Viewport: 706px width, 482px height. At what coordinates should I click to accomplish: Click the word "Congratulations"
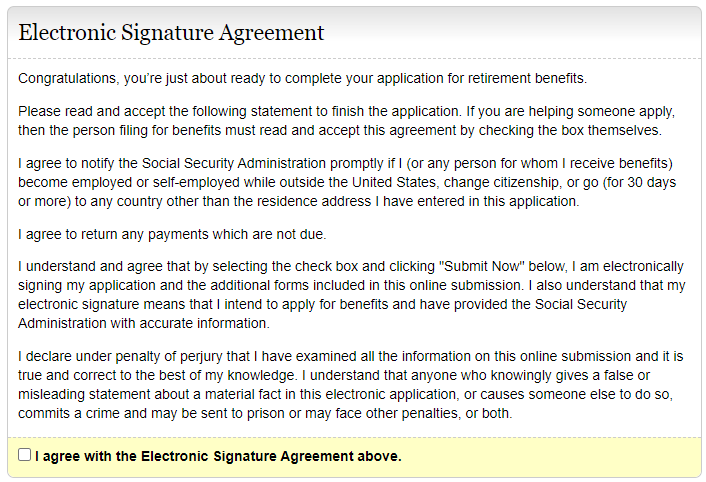coord(67,78)
